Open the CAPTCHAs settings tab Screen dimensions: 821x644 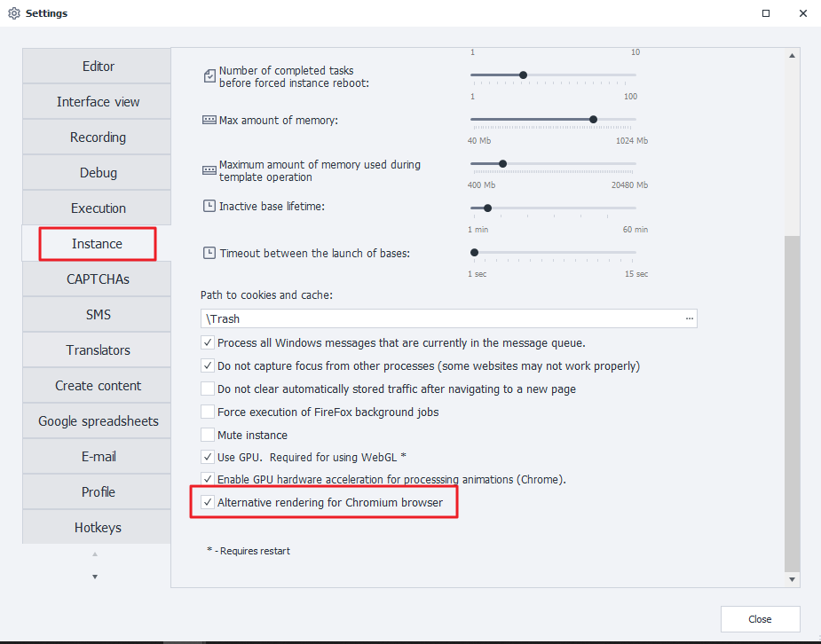point(98,279)
